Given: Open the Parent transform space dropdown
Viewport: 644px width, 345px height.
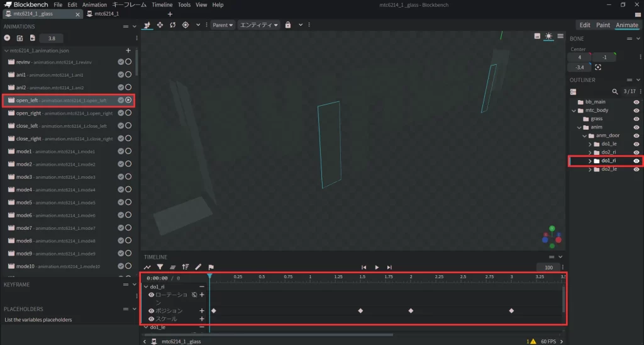Looking at the screenshot, I should pos(222,25).
